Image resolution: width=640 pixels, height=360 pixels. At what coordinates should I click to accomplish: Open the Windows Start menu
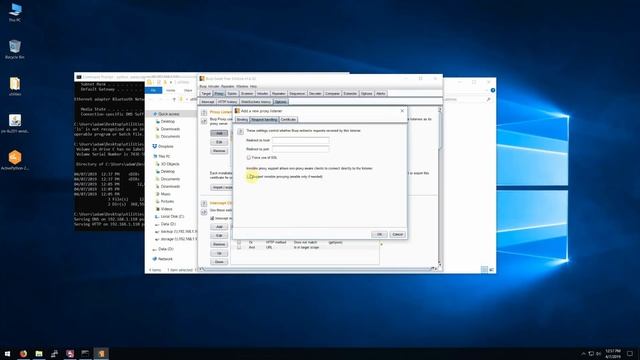pos(7,353)
